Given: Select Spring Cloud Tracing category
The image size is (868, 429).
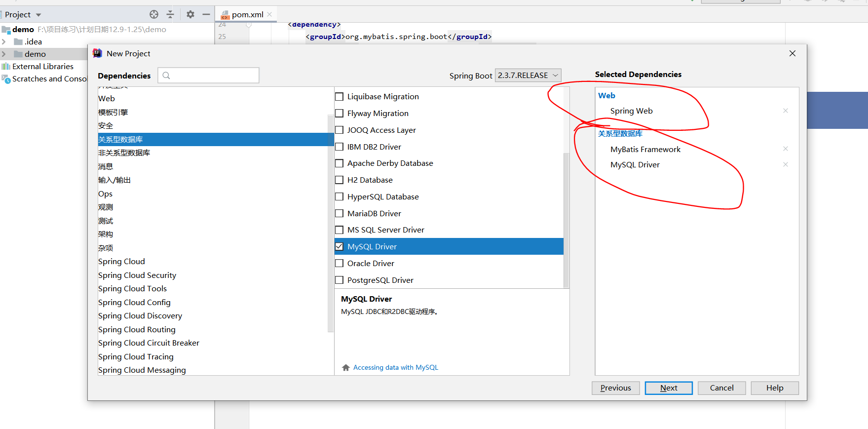Looking at the screenshot, I should pyautogui.click(x=136, y=357).
